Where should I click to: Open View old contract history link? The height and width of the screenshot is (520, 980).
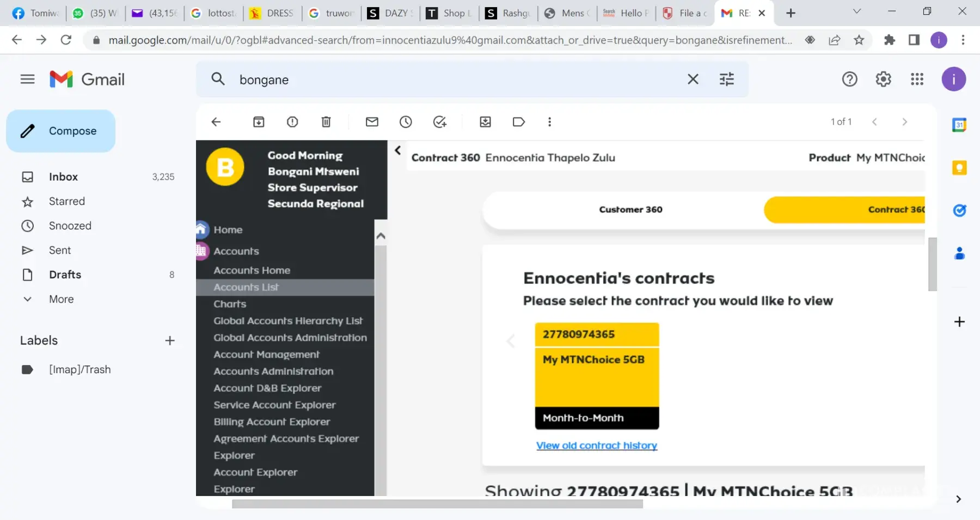pyautogui.click(x=597, y=445)
